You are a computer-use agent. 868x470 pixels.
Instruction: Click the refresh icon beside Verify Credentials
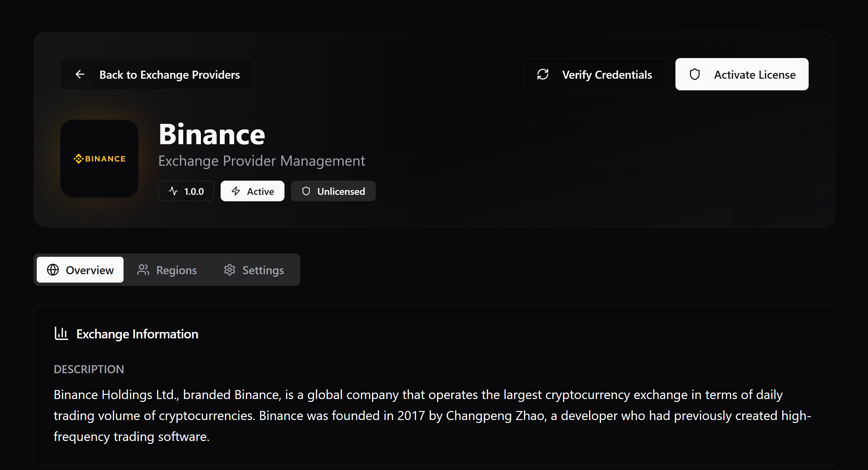[x=543, y=74]
